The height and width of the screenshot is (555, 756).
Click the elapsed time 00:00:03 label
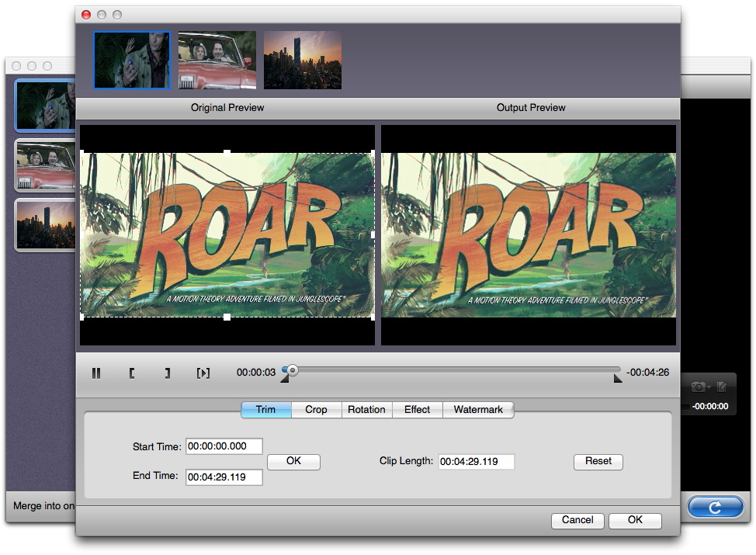[256, 373]
